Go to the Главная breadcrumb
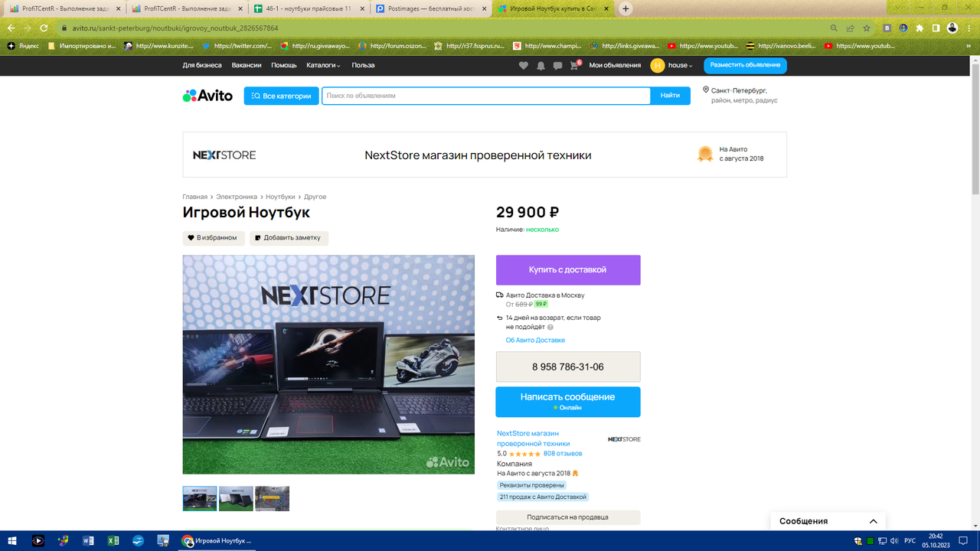 pos(194,197)
